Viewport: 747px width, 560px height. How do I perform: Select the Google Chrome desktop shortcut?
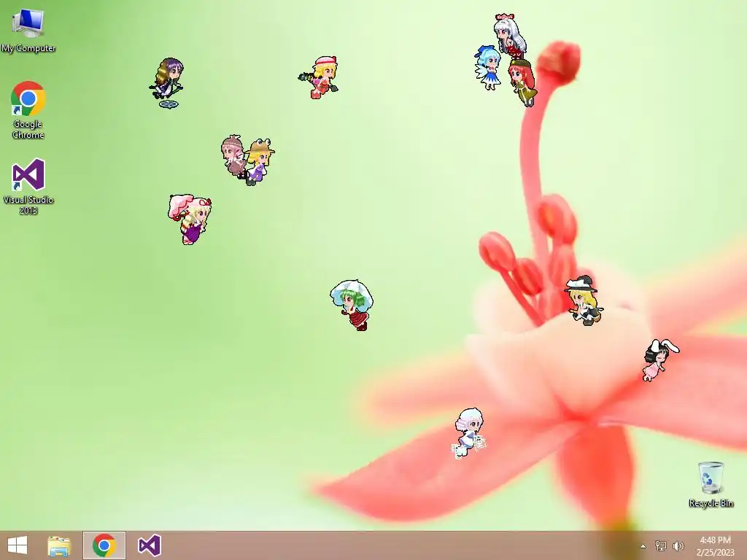point(28,110)
